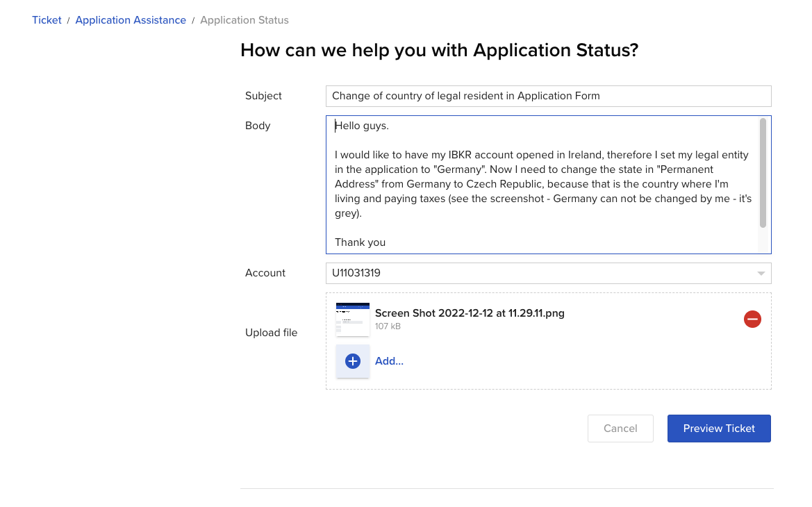This screenshot has height=507, width=812.
Task: Go to the Ticket breadcrumb link
Action: (47, 20)
